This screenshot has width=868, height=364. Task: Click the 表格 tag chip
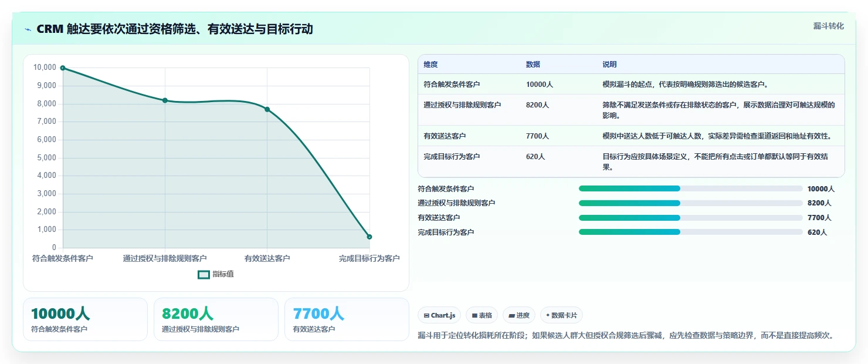482,315
